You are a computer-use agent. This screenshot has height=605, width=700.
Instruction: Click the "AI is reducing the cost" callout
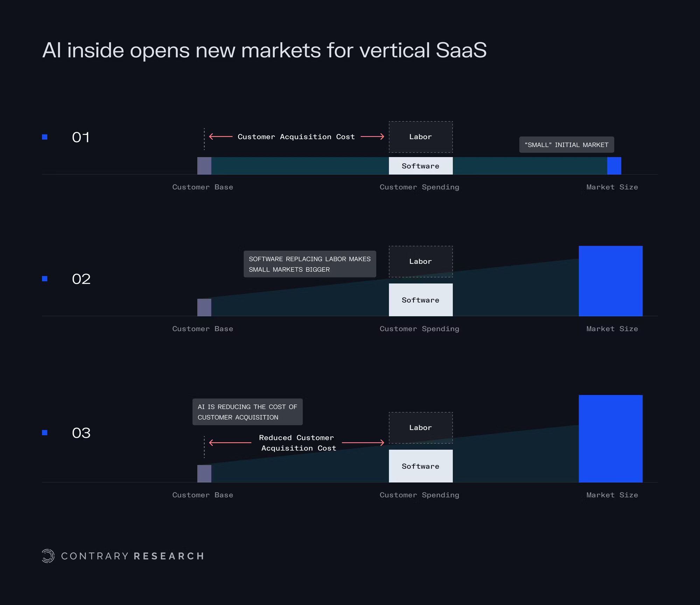point(247,412)
